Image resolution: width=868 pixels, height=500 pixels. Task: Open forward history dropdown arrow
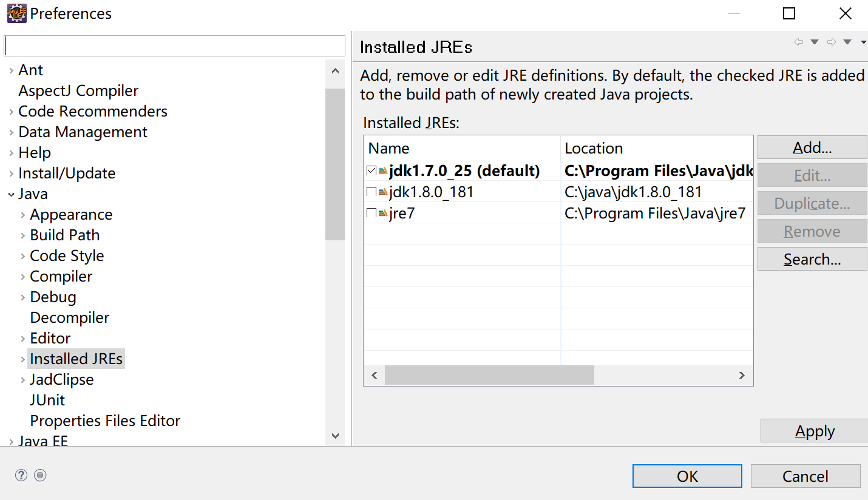(x=847, y=42)
